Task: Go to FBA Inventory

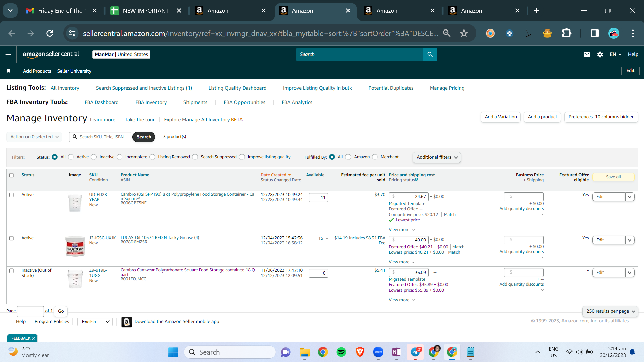Action: 151,102
